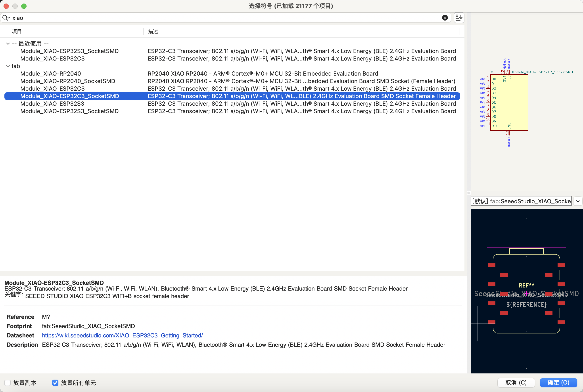
Task: Click the footprint preview canvas
Action: tap(526, 291)
